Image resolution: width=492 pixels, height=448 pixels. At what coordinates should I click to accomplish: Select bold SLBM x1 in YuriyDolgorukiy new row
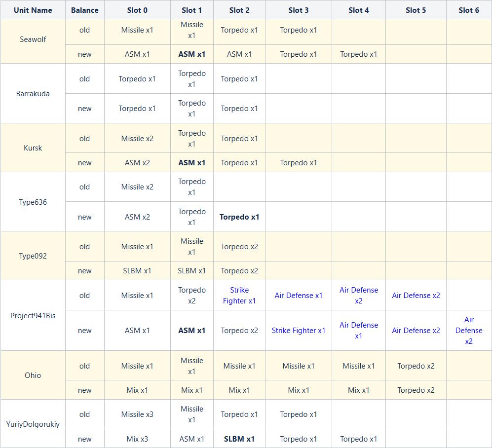(x=239, y=439)
